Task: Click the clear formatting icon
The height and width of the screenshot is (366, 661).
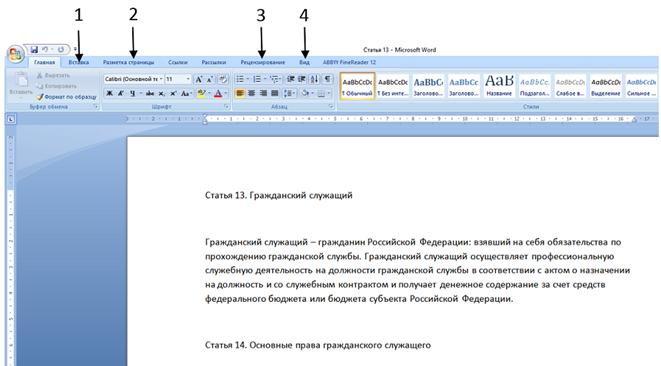Action: [x=223, y=79]
